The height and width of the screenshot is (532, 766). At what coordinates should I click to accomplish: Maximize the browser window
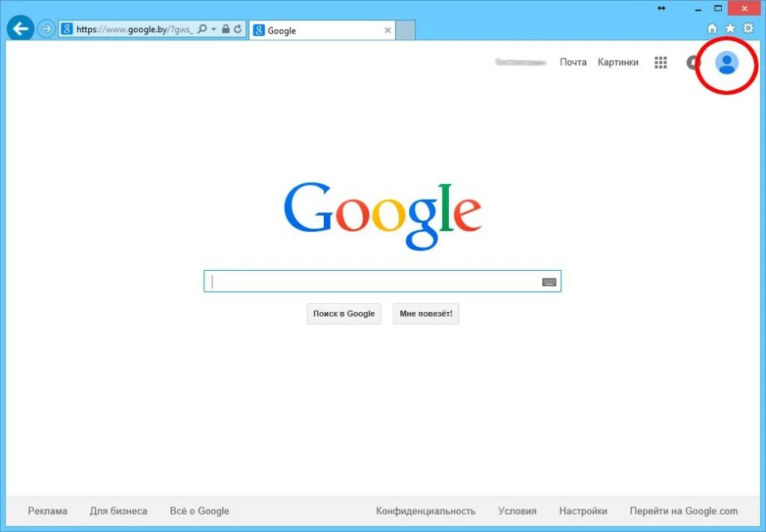718,8
